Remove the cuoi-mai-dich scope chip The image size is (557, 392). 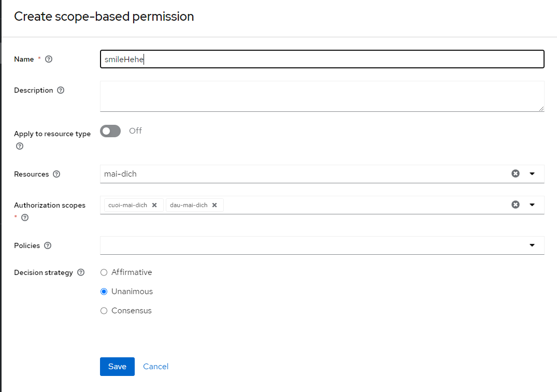coord(154,205)
